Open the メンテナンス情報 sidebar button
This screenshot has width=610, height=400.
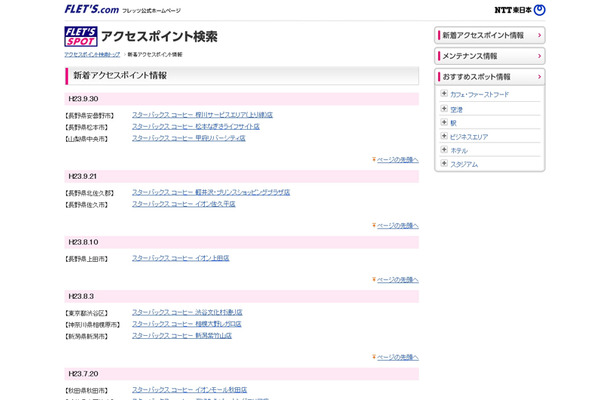pos(489,56)
